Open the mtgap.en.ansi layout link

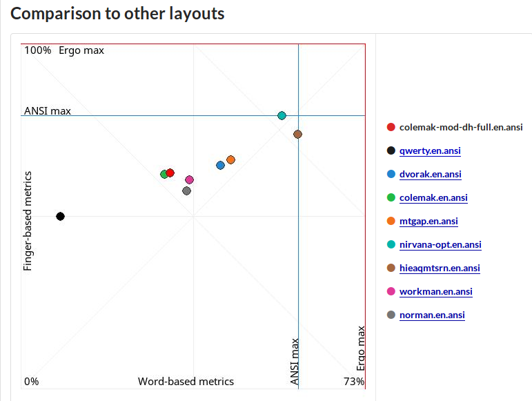[428, 221]
